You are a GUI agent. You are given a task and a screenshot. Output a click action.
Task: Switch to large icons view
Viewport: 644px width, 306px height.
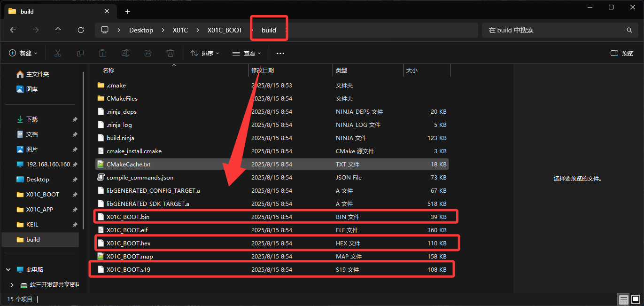[x=635, y=299]
